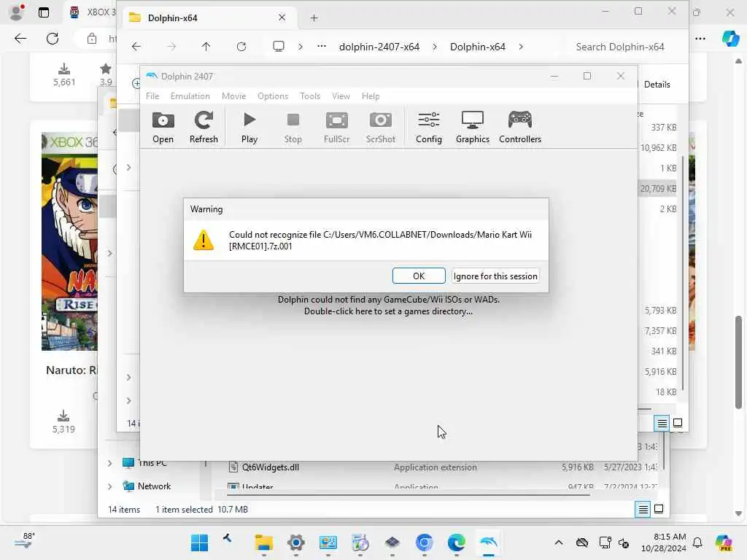The width and height of the screenshot is (747, 560).
Task: Go back in the Edge browser
Action: point(20,39)
